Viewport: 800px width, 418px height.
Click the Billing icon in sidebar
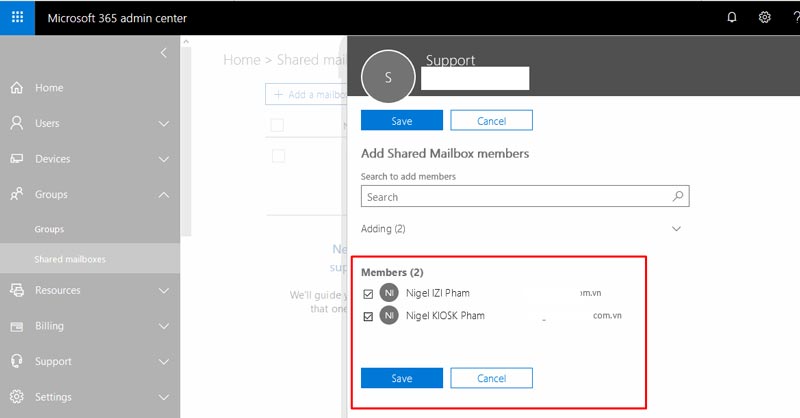[x=17, y=326]
